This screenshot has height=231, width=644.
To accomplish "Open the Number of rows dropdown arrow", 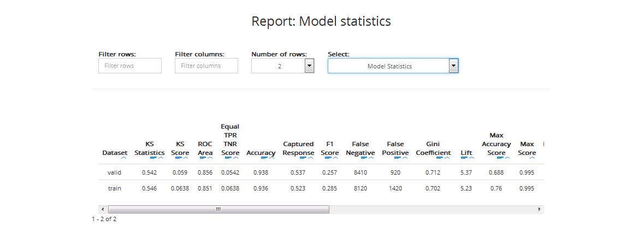I will tap(309, 66).
